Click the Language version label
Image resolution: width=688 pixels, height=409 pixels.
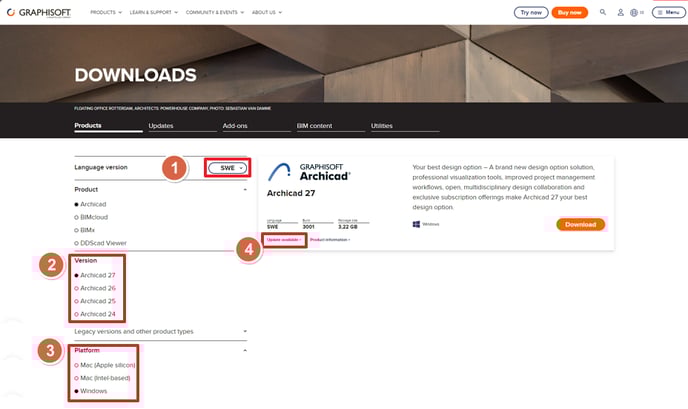pyautogui.click(x=101, y=167)
